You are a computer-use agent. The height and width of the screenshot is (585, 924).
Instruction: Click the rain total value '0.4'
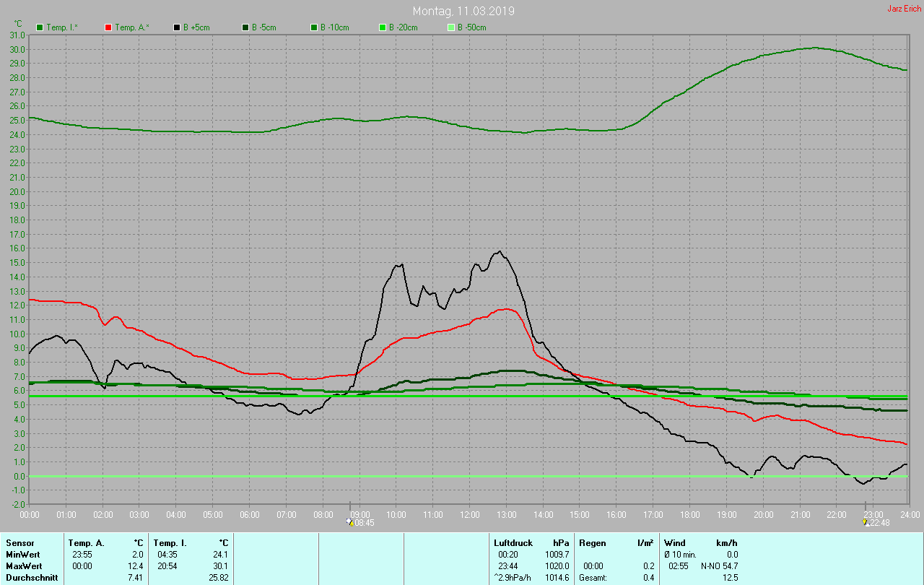coord(648,578)
